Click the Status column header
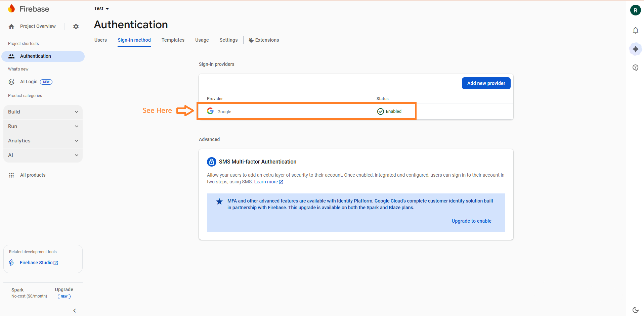 [382, 99]
